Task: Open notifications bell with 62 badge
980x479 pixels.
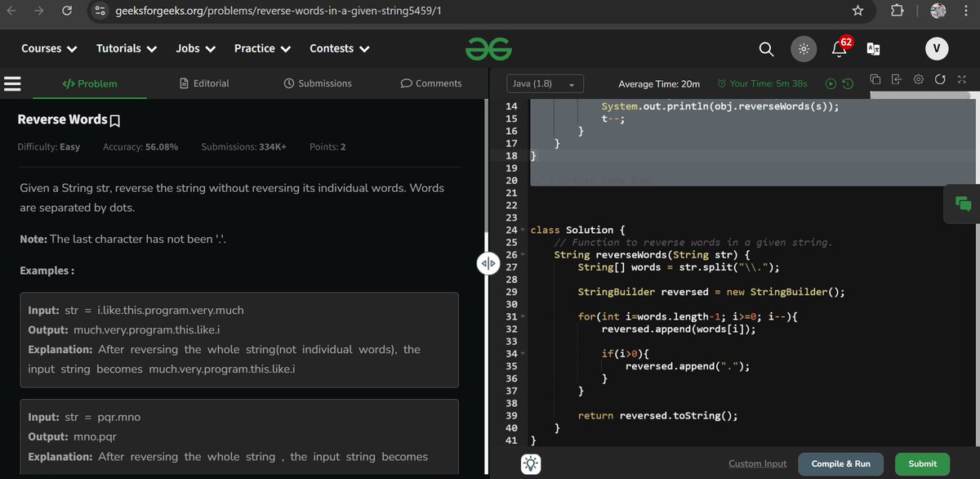Action: (x=840, y=47)
